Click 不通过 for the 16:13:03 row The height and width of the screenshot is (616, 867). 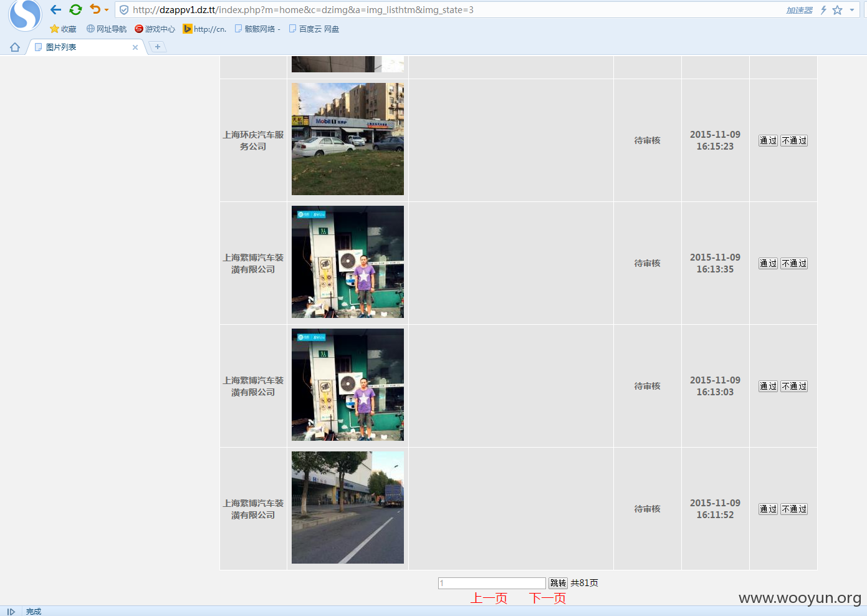pos(794,387)
